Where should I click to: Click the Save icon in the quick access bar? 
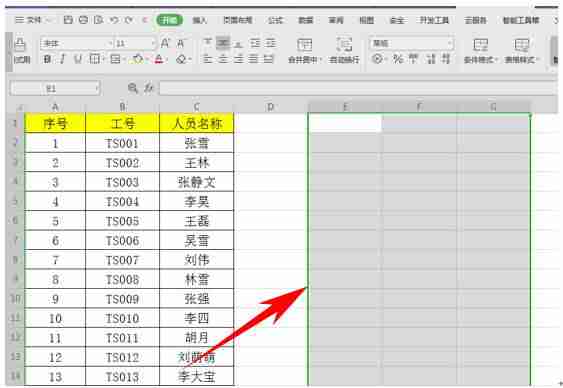click(x=68, y=20)
